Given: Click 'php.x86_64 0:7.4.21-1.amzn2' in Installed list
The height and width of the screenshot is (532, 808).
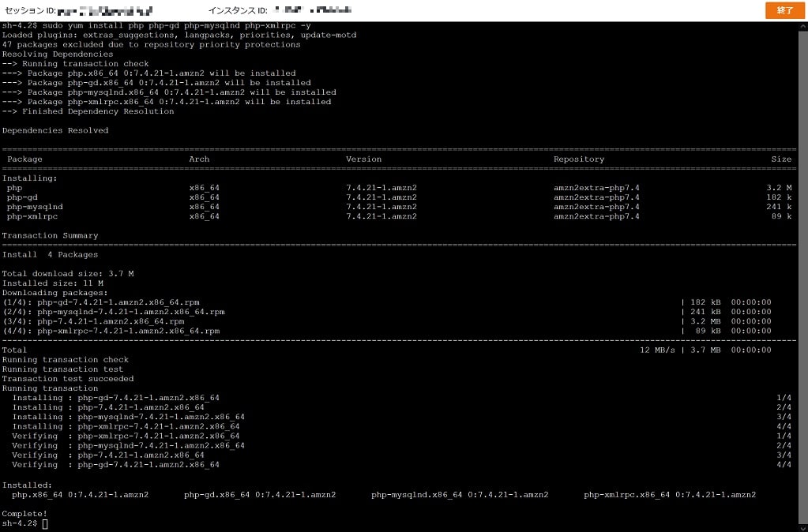Looking at the screenshot, I should pyautogui.click(x=81, y=494).
